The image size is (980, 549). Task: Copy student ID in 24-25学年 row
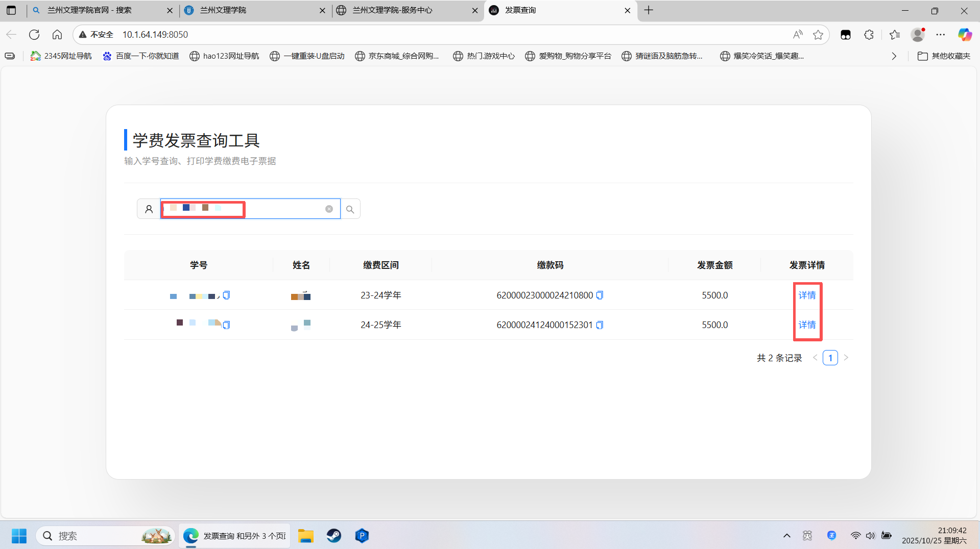[227, 325]
